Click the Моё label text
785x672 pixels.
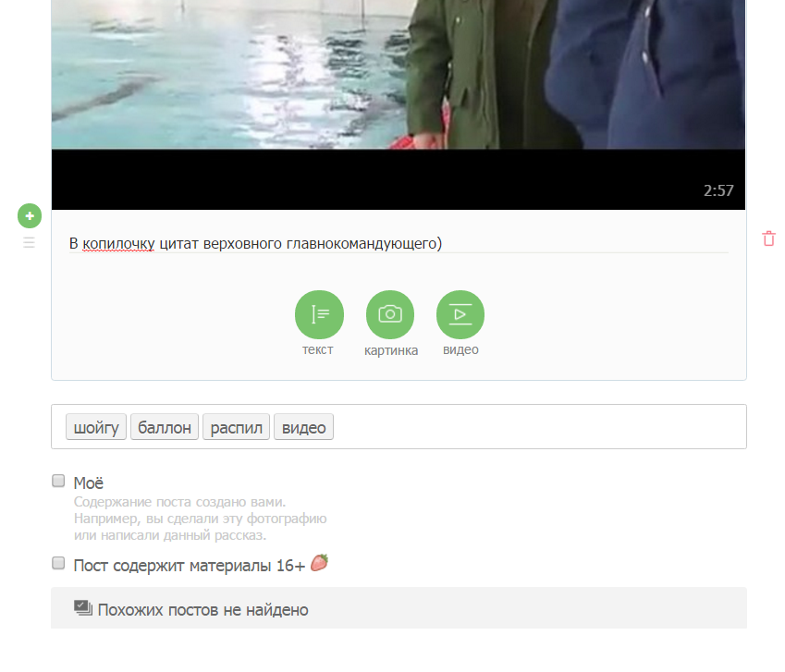coord(89,483)
